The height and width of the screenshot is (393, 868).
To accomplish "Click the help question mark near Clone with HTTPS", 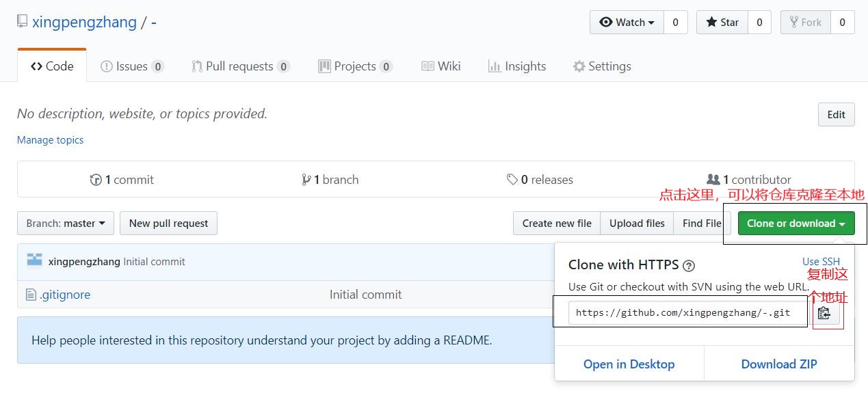I will pyautogui.click(x=689, y=266).
